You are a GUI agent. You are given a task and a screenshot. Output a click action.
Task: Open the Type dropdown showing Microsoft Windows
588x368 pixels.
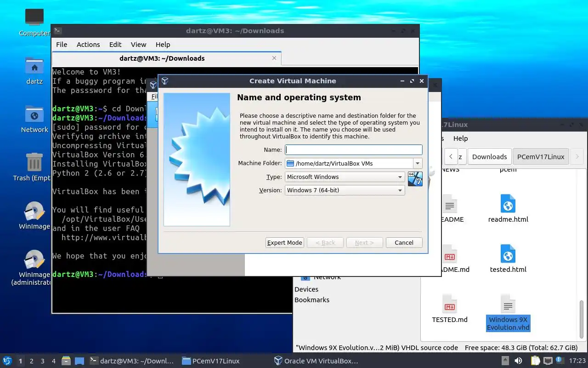click(x=345, y=177)
